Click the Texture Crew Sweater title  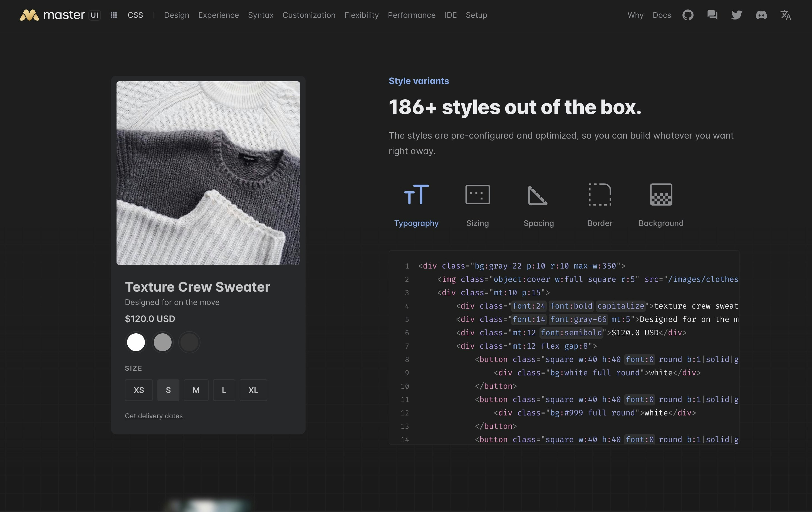(197, 287)
